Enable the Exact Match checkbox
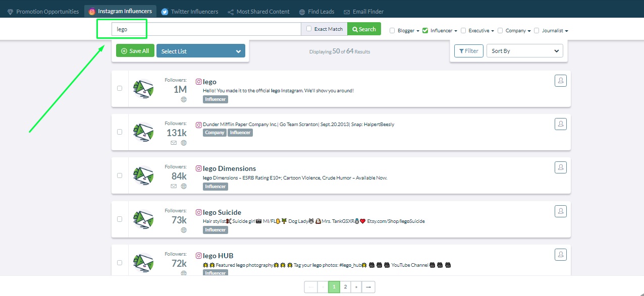The image size is (644, 296). tap(309, 29)
